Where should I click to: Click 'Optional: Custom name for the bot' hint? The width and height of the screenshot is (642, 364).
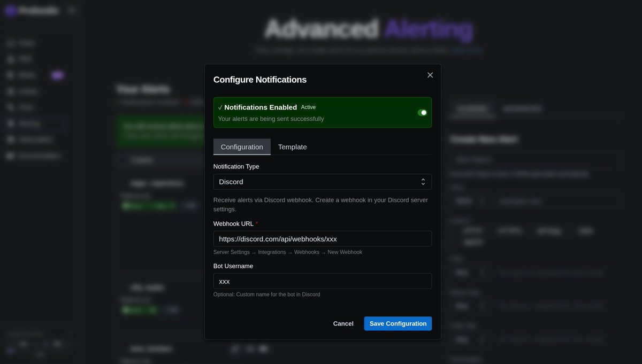(267, 295)
